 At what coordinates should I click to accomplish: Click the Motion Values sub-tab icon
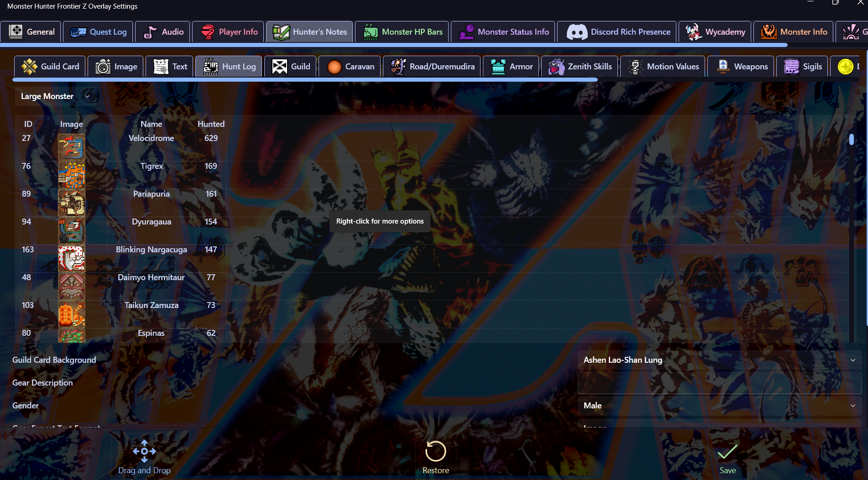click(x=635, y=67)
